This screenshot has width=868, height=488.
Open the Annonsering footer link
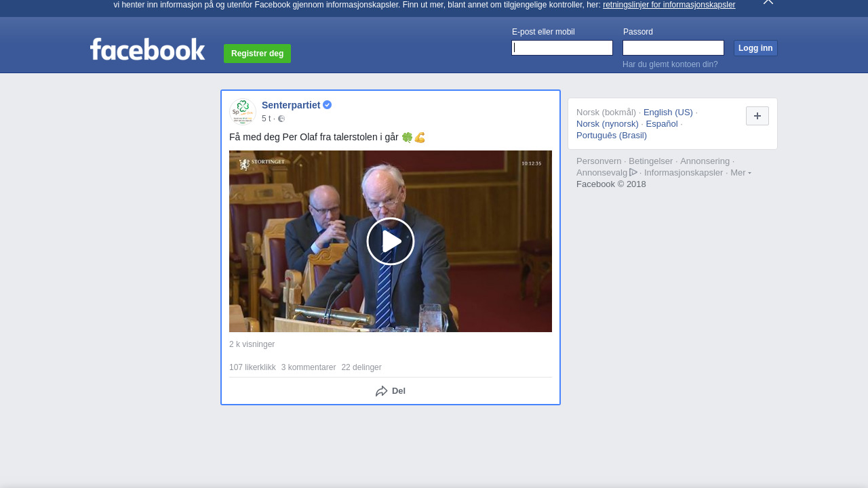(x=705, y=161)
